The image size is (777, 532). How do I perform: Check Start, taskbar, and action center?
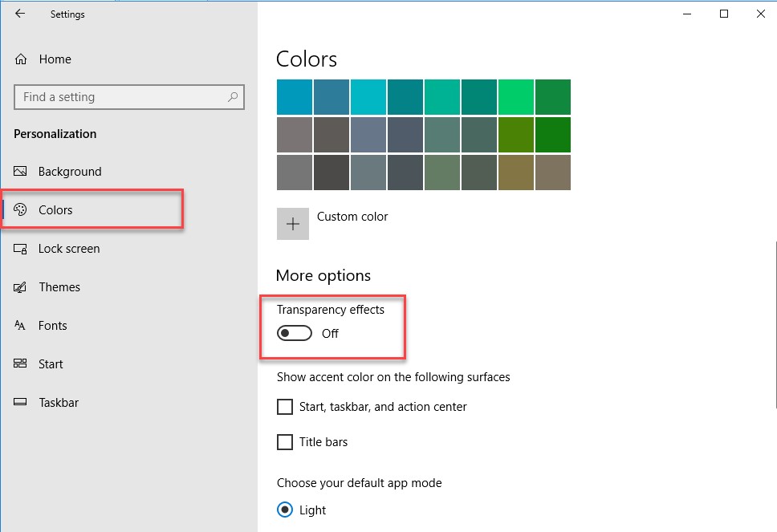285,407
